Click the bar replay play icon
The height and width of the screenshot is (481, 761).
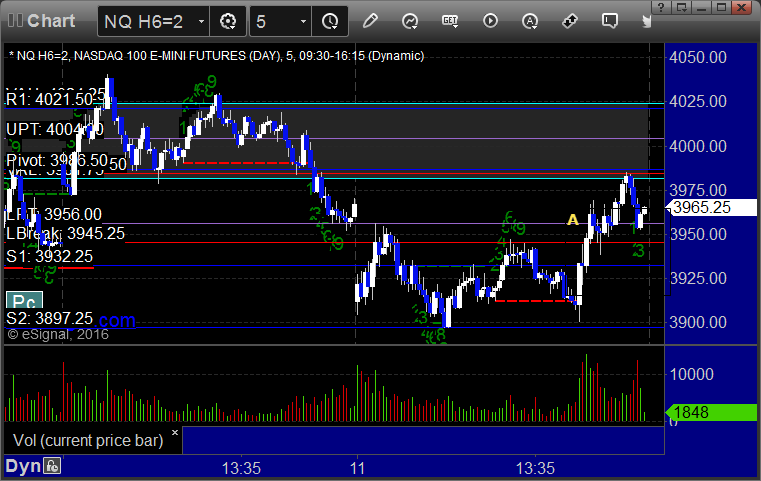click(490, 21)
